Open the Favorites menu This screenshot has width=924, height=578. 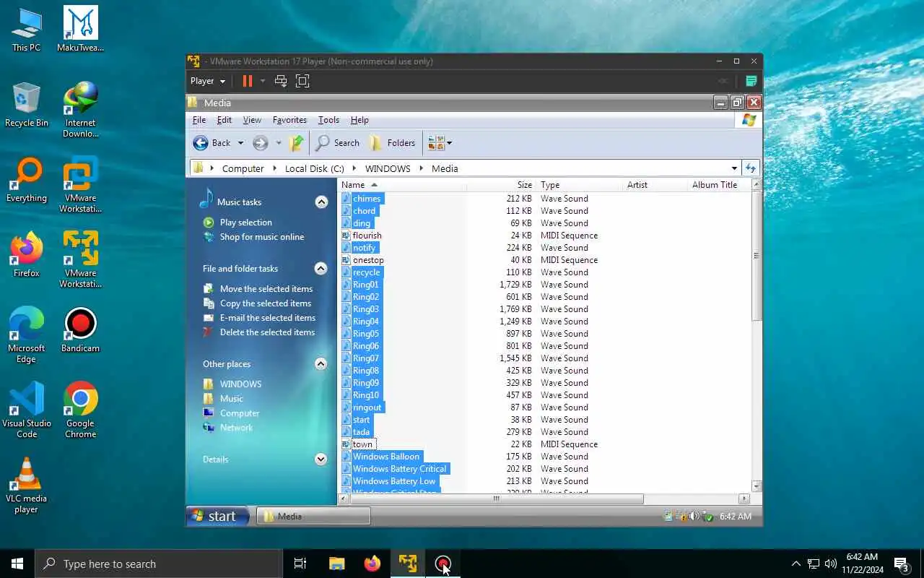pyautogui.click(x=289, y=120)
